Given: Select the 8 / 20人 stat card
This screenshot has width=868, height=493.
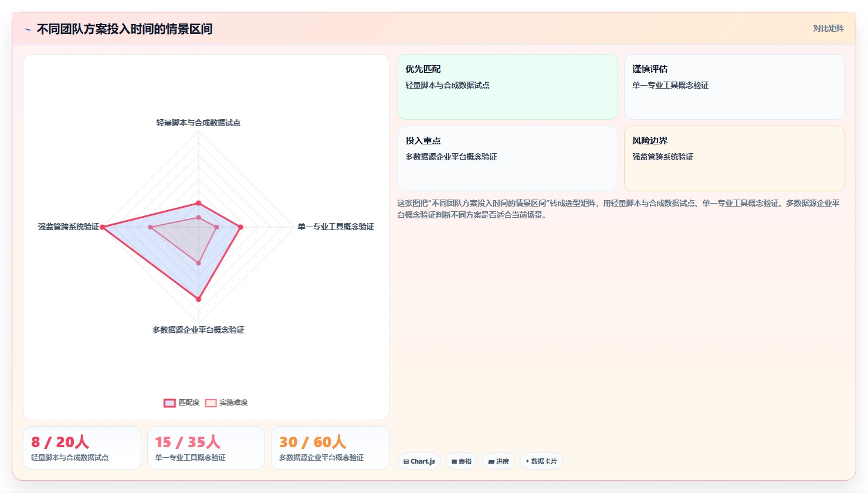Looking at the screenshot, I should [82, 448].
